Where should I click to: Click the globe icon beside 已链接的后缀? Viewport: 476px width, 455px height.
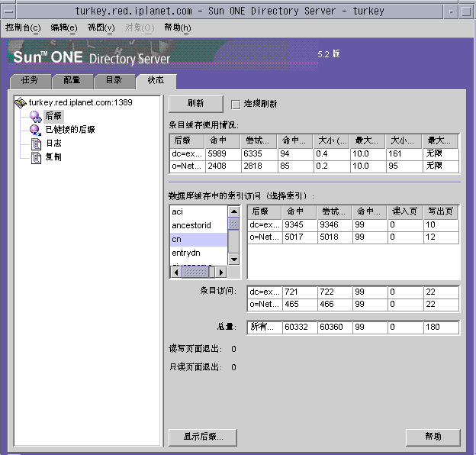pos(35,130)
